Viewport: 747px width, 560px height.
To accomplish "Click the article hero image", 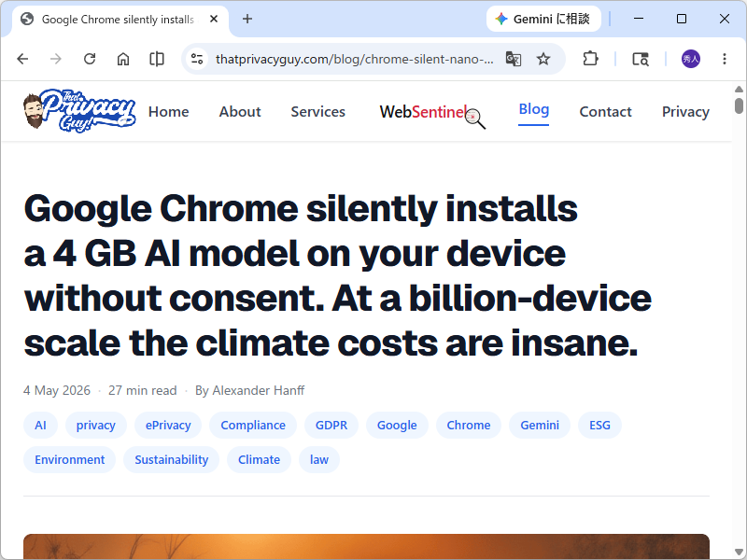I will click(x=366, y=547).
